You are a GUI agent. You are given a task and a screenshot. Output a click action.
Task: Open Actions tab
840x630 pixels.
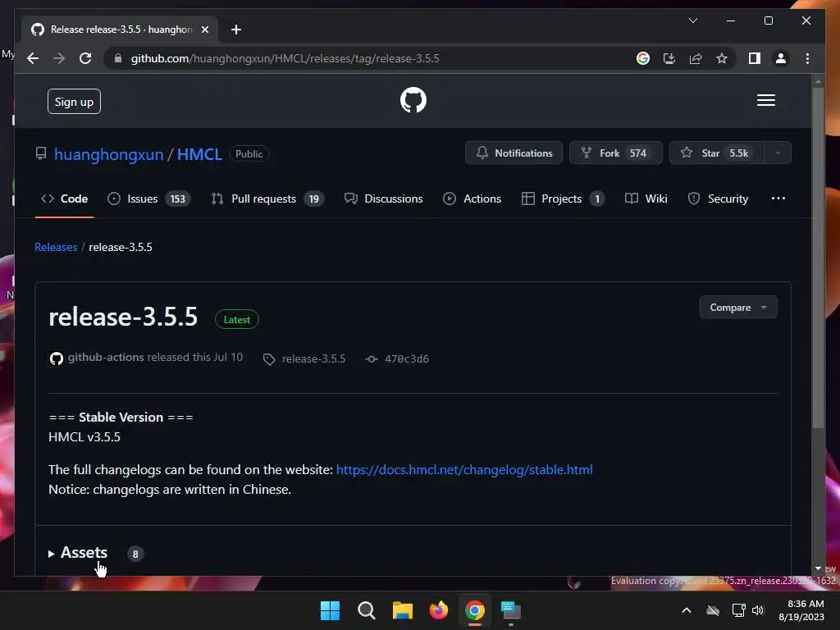click(472, 199)
